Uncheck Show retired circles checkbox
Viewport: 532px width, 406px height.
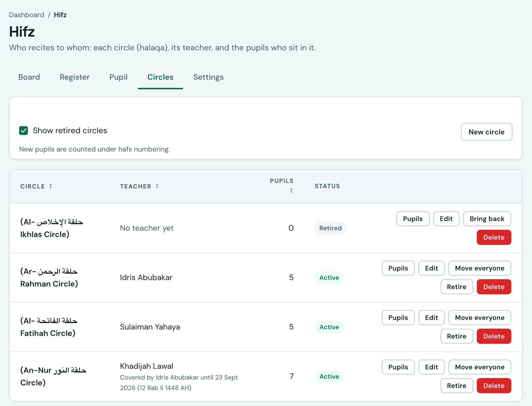tap(23, 130)
